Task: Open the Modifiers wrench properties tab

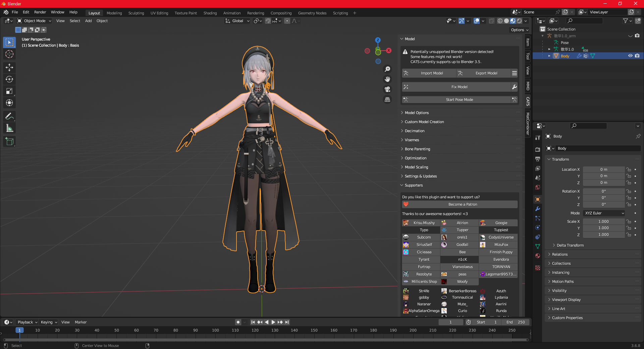Action: [538, 209]
